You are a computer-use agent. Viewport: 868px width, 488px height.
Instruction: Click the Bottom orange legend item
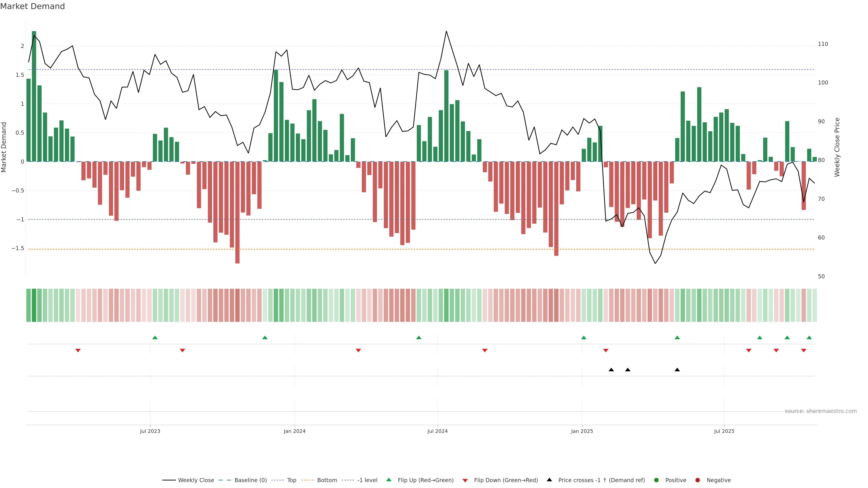(327, 480)
